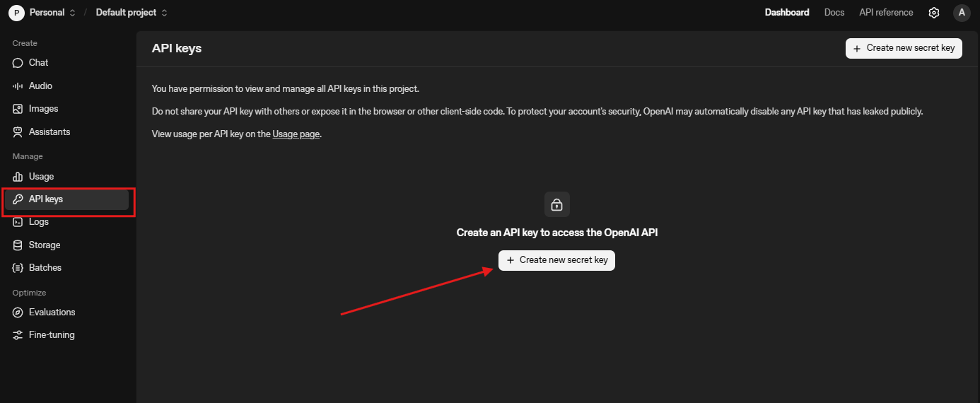Viewport: 980px width, 403px height.
Task: Click the user avatar A icon
Action: click(962, 13)
